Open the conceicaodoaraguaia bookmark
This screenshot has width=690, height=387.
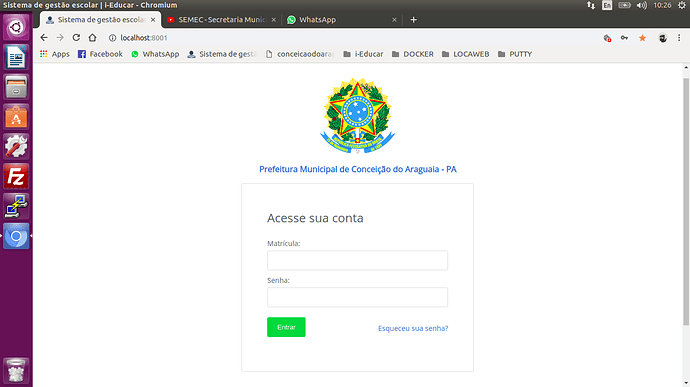(x=300, y=54)
